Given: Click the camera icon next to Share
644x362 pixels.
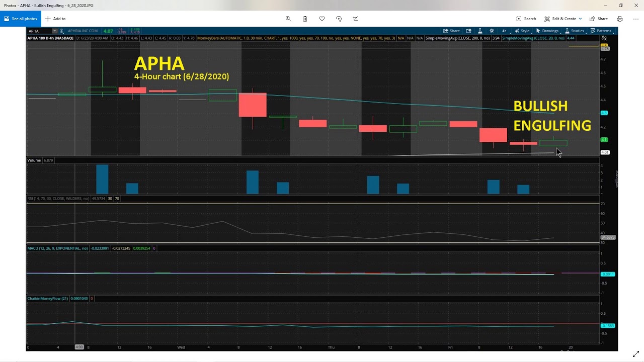Looking at the screenshot, I should [469, 31].
